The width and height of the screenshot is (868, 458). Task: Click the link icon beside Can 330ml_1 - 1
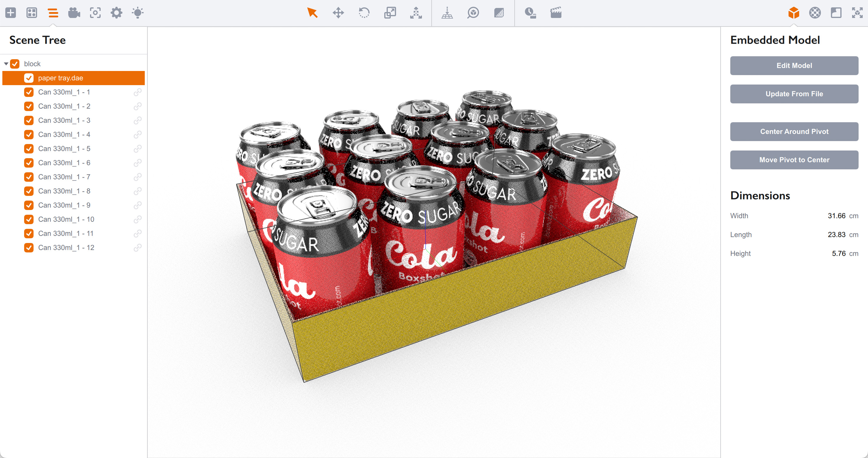click(x=138, y=92)
